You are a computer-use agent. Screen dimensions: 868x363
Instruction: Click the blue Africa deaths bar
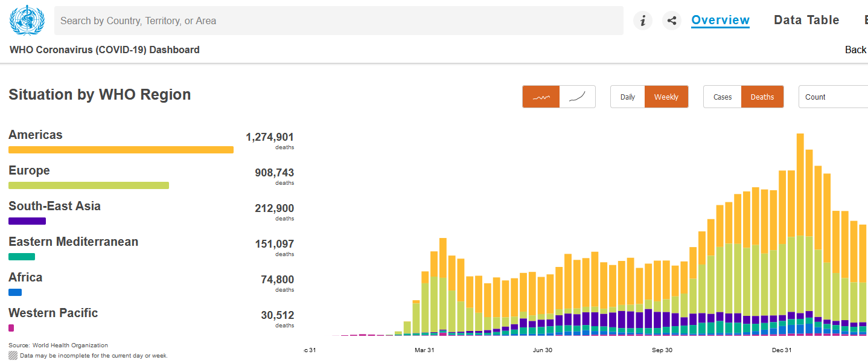15,292
